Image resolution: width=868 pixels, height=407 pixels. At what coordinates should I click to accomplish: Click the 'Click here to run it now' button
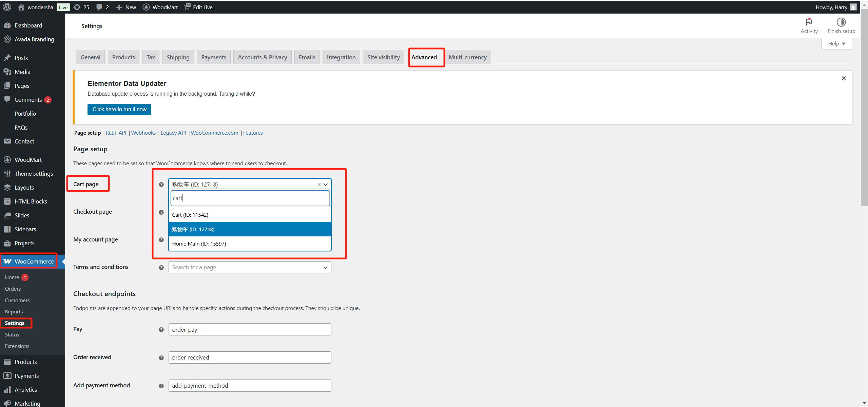(x=119, y=110)
